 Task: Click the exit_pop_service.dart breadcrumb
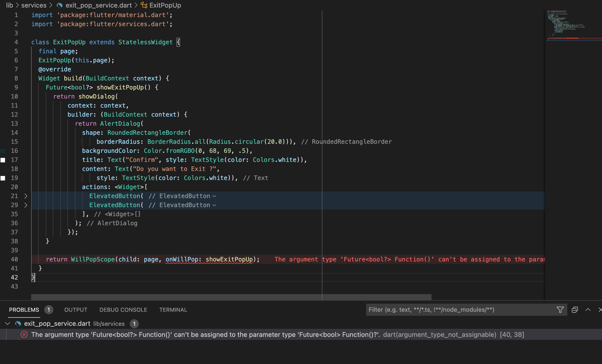click(99, 5)
